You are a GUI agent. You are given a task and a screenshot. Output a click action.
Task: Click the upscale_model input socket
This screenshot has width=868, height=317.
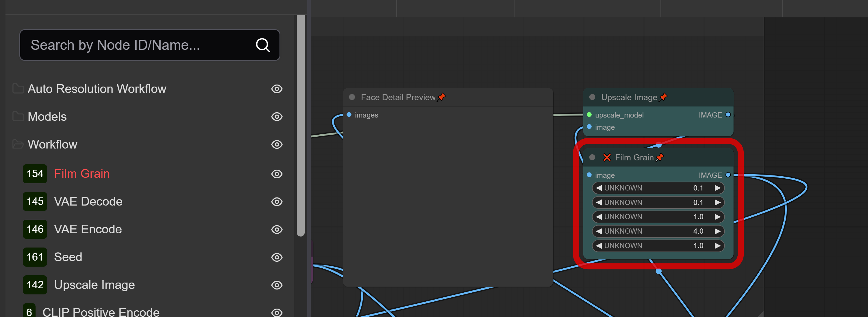[x=589, y=115]
